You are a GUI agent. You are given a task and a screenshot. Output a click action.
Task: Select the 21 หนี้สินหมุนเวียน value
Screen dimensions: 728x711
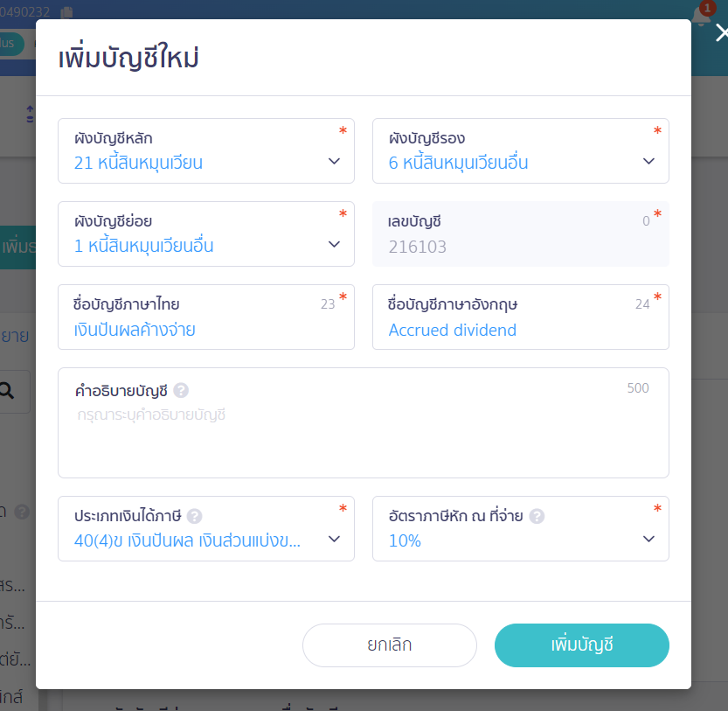point(138,163)
